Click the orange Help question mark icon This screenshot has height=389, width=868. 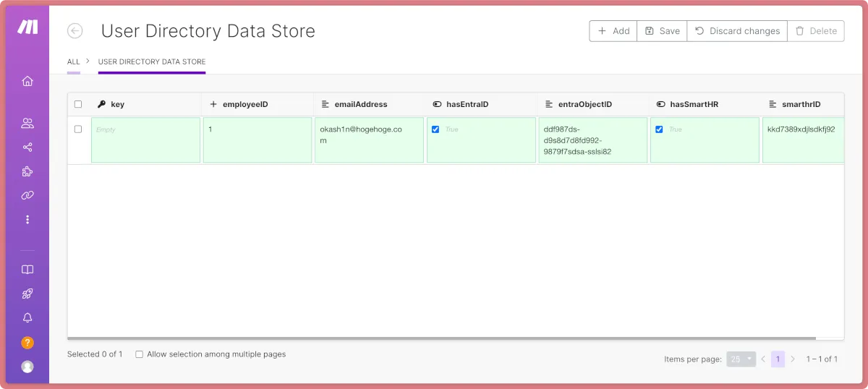[27, 343]
